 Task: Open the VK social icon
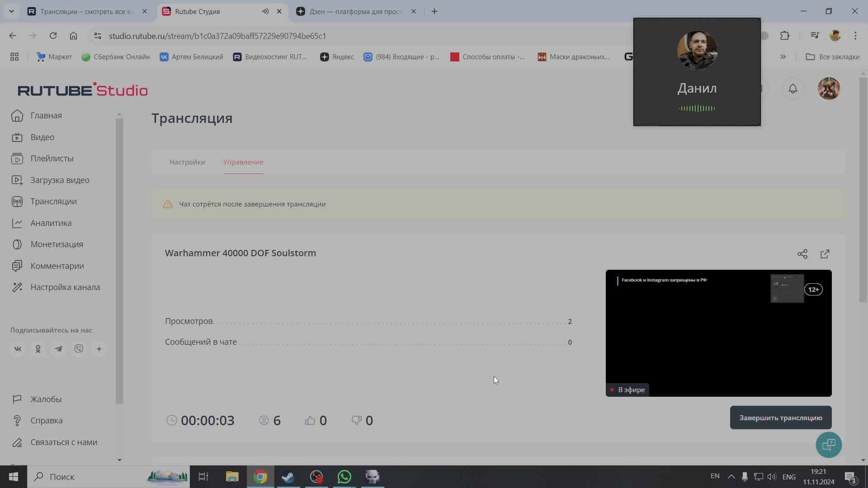(18, 349)
